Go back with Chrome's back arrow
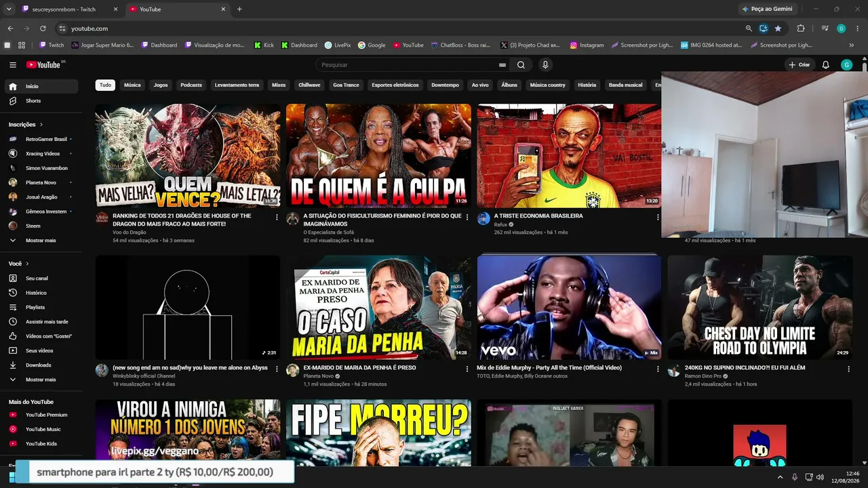Screen dimensions: 868x488 click(10, 28)
